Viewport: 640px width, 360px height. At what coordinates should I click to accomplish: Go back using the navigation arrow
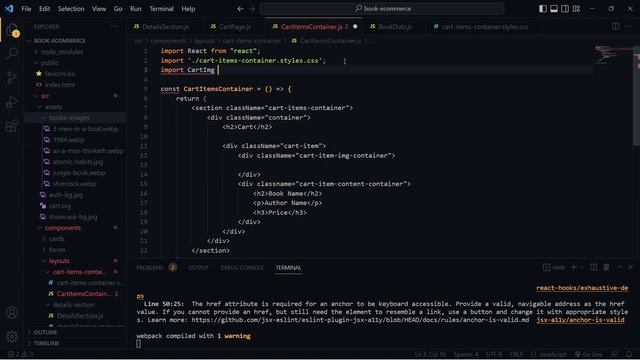240,9
